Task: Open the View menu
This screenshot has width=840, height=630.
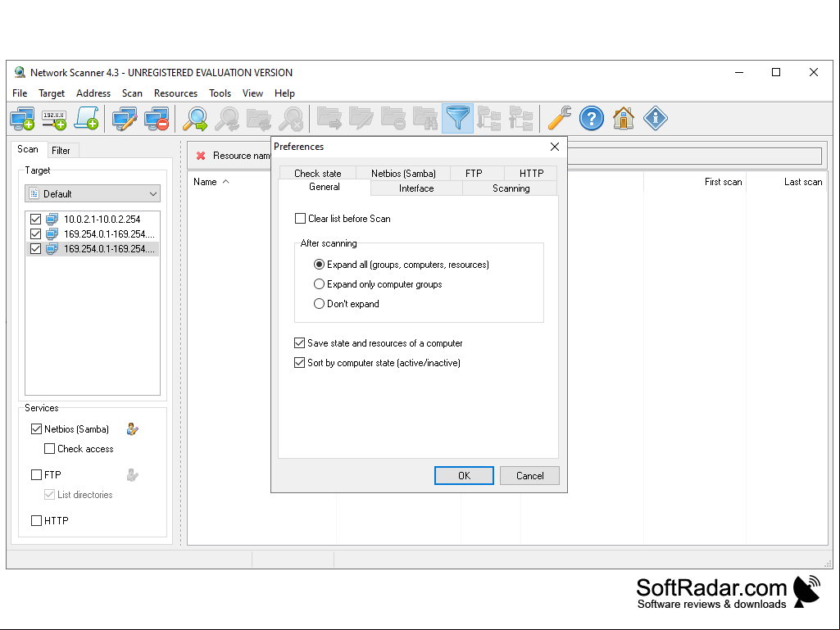Action: [x=252, y=93]
